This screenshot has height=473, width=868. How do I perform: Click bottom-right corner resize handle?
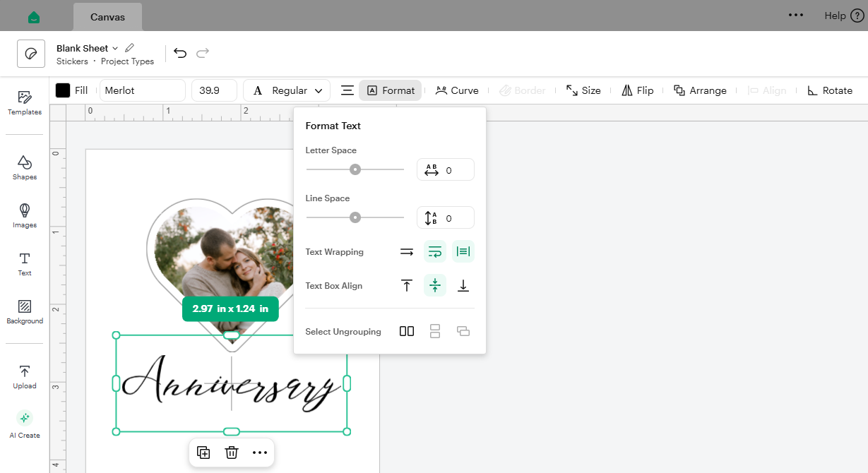point(347,431)
